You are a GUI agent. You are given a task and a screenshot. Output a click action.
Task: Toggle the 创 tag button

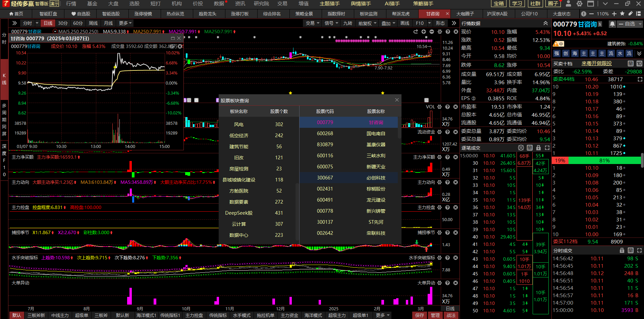pos(566,53)
